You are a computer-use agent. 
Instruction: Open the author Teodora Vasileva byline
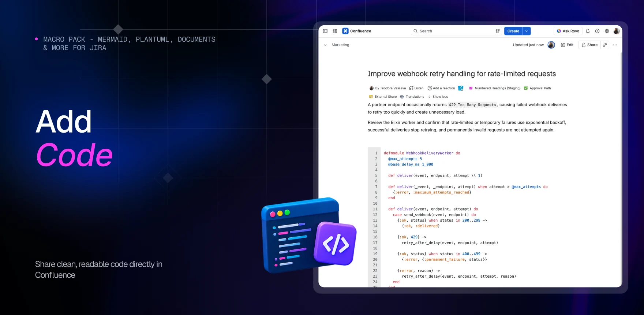point(387,88)
